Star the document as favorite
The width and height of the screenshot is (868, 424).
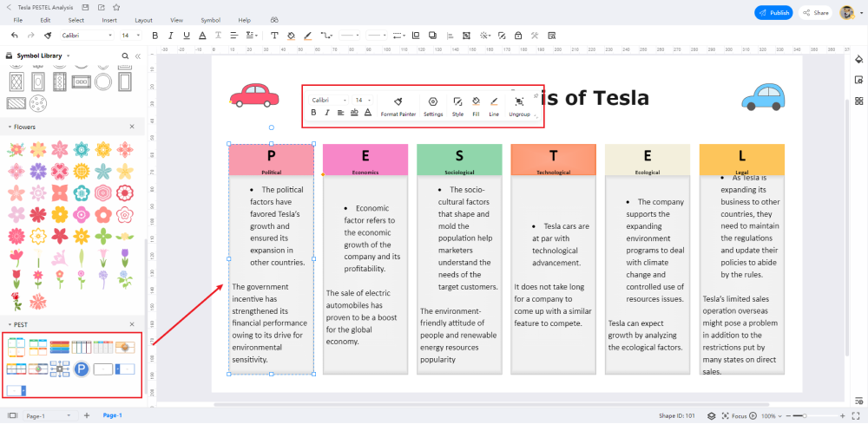pyautogui.click(x=116, y=8)
